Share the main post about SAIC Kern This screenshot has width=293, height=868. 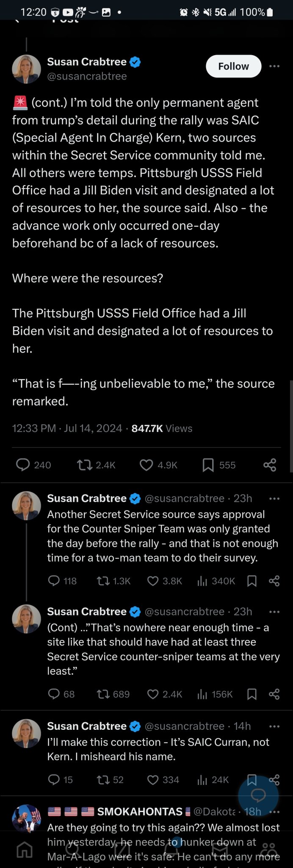coord(270,465)
